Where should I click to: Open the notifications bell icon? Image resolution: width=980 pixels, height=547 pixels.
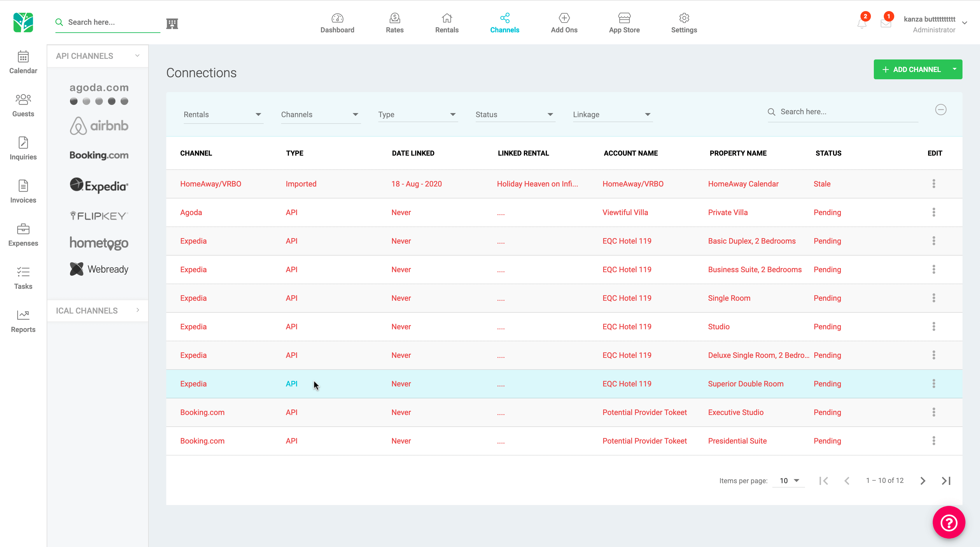point(862,24)
